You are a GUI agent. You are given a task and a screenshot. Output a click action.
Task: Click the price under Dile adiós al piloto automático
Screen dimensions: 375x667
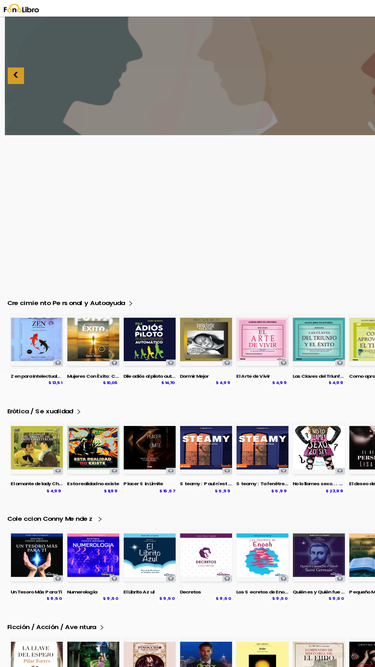coord(168,383)
